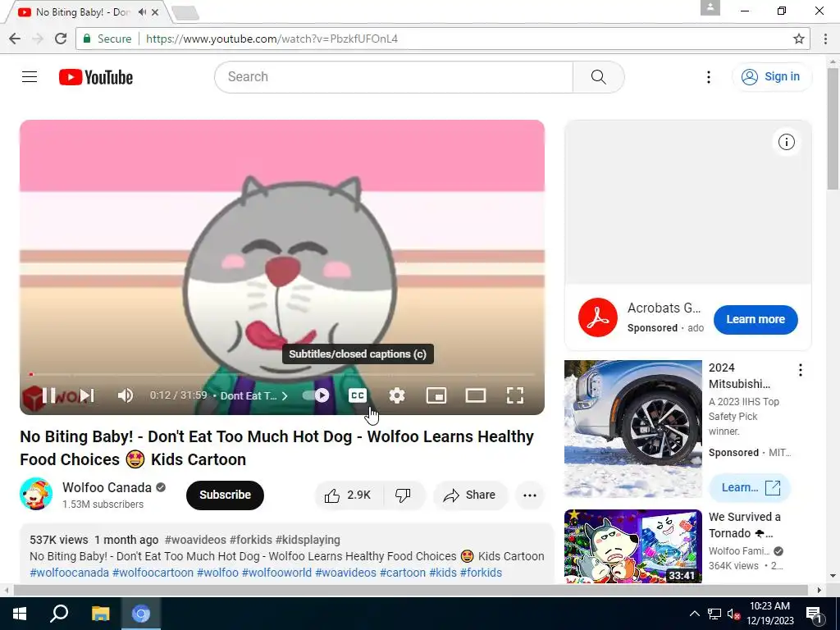Image resolution: width=840 pixels, height=630 pixels.
Task: Close the 'No Biting Baby!' tab
Action: [155, 11]
